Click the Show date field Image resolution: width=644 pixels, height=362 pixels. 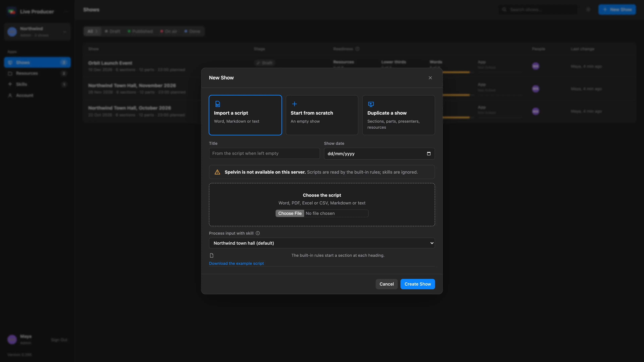click(x=379, y=154)
